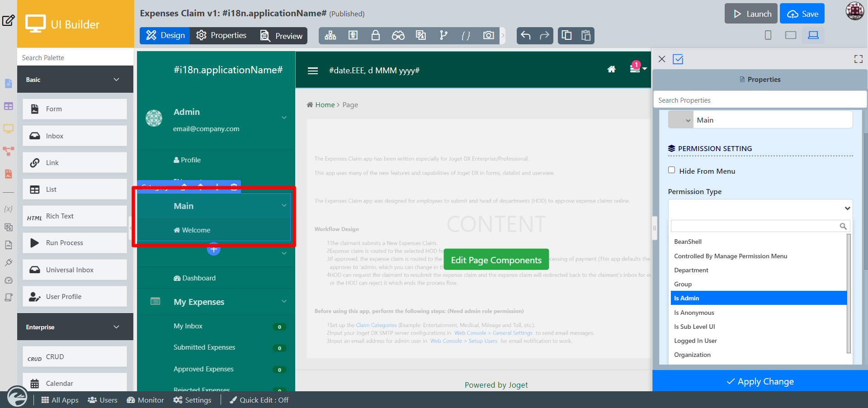Copy the selected element
Image resolution: width=868 pixels, height=408 pixels.
(567, 35)
